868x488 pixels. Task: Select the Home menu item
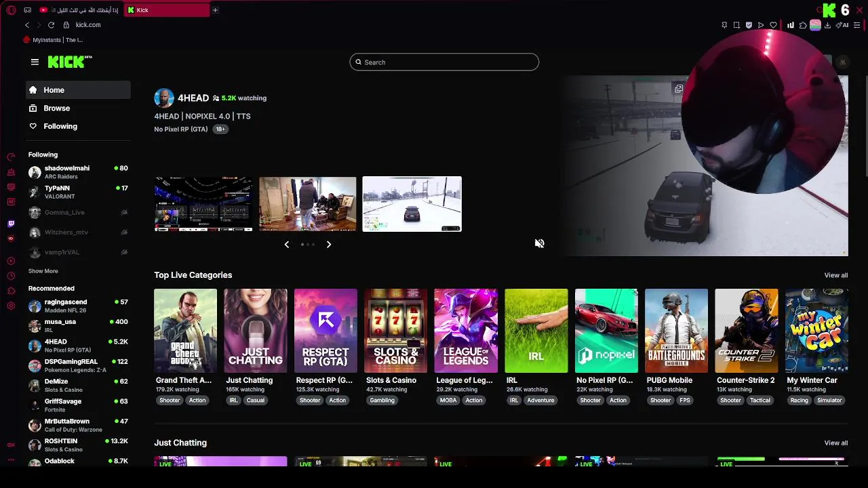click(x=79, y=90)
